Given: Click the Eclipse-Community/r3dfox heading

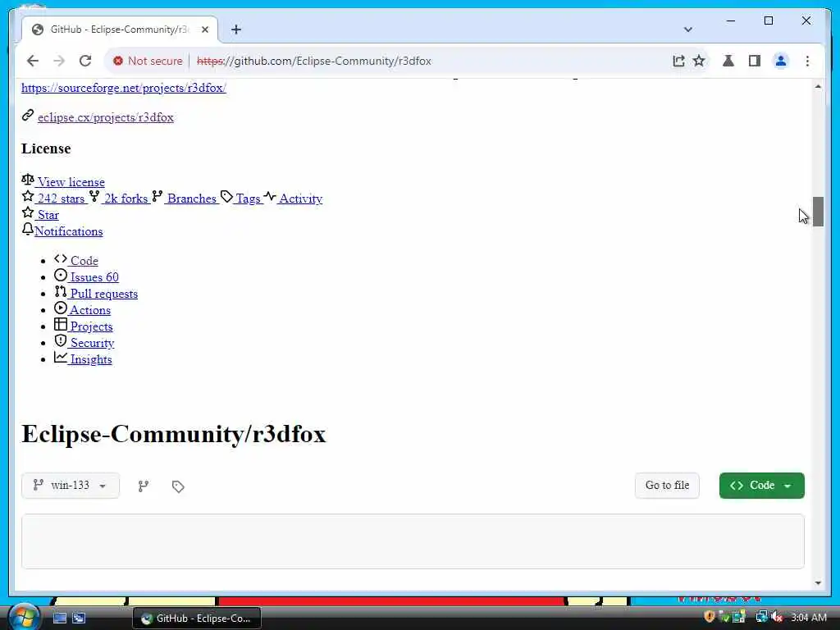Looking at the screenshot, I should click(174, 434).
